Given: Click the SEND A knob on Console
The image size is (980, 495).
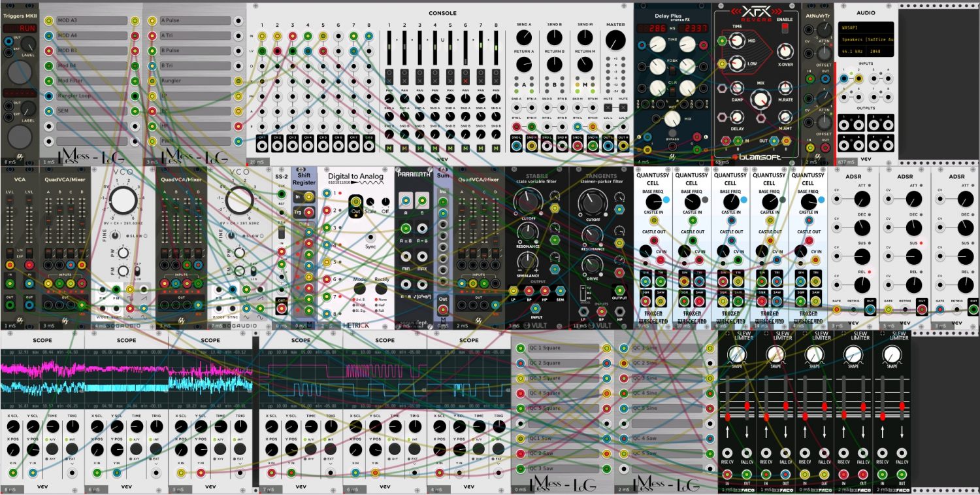Looking at the screenshot, I should (524, 37).
